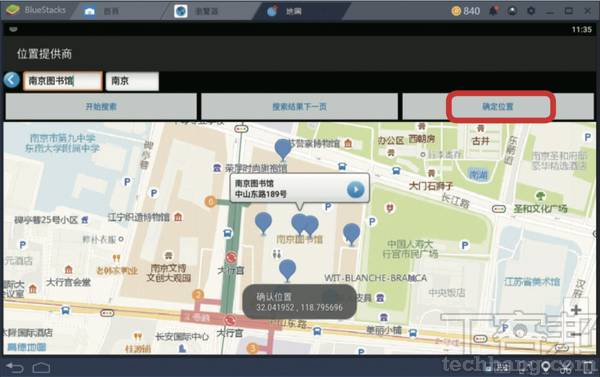Viewport: 600px width, 377px height.
Task: Switch to the second BlueStacks tab
Action: point(195,11)
